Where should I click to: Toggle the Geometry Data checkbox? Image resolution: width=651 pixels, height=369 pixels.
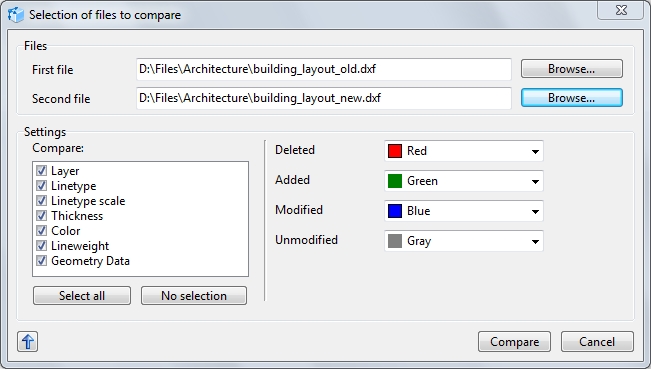42,260
